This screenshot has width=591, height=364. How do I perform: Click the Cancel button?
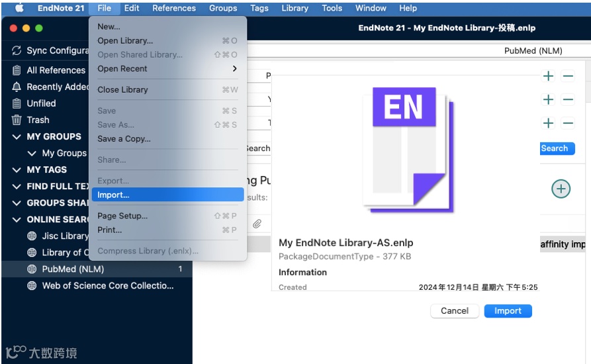tap(455, 311)
